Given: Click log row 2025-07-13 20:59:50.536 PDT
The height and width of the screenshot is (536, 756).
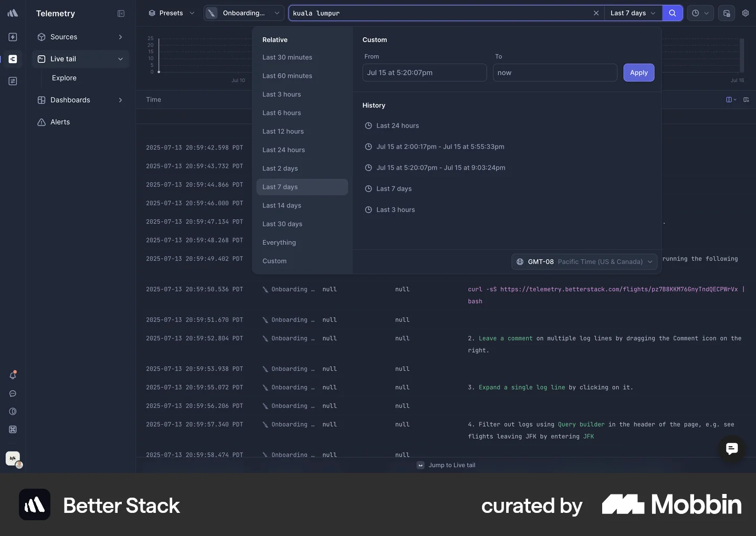Looking at the screenshot, I should [446, 295].
